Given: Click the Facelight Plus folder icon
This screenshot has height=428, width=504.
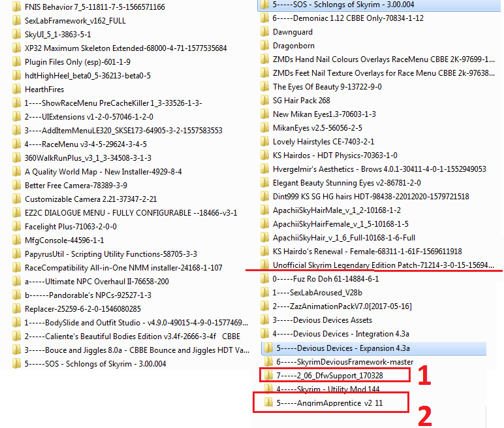Looking at the screenshot, I should click(17, 227).
